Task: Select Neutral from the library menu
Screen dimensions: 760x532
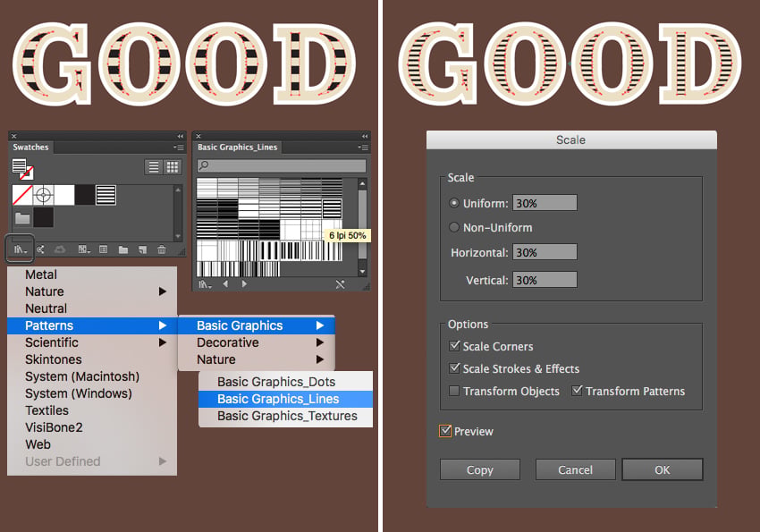Action: click(x=92, y=308)
